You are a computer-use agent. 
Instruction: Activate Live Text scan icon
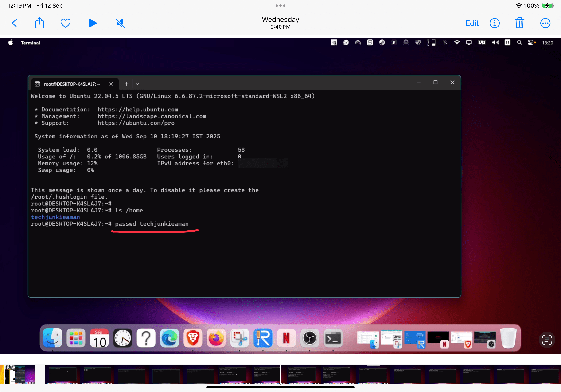click(547, 340)
